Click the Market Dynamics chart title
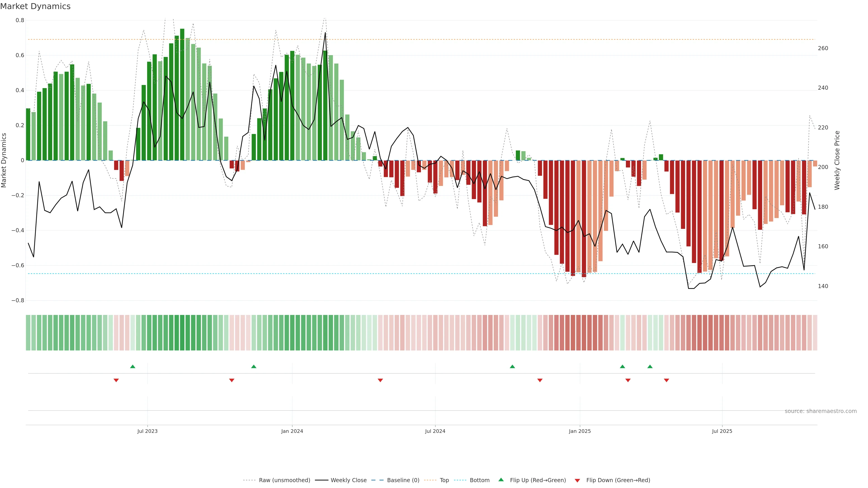The height and width of the screenshot is (488, 868). point(35,6)
